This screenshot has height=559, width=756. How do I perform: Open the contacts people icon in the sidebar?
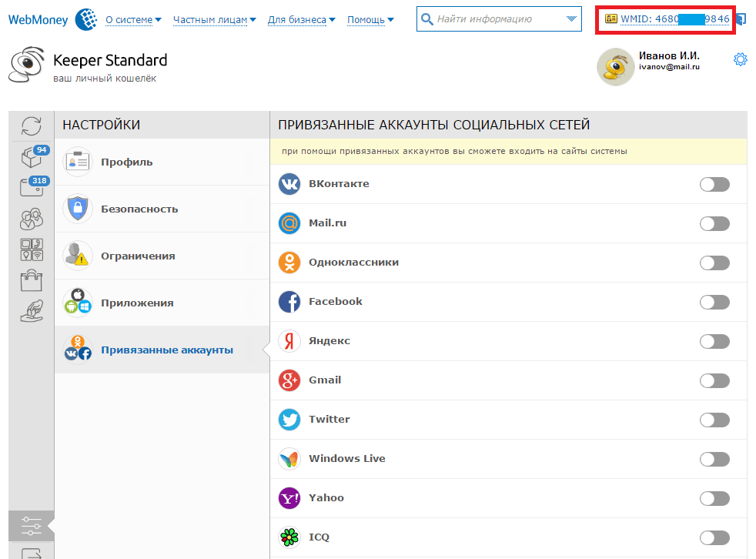(x=32, y=219)
